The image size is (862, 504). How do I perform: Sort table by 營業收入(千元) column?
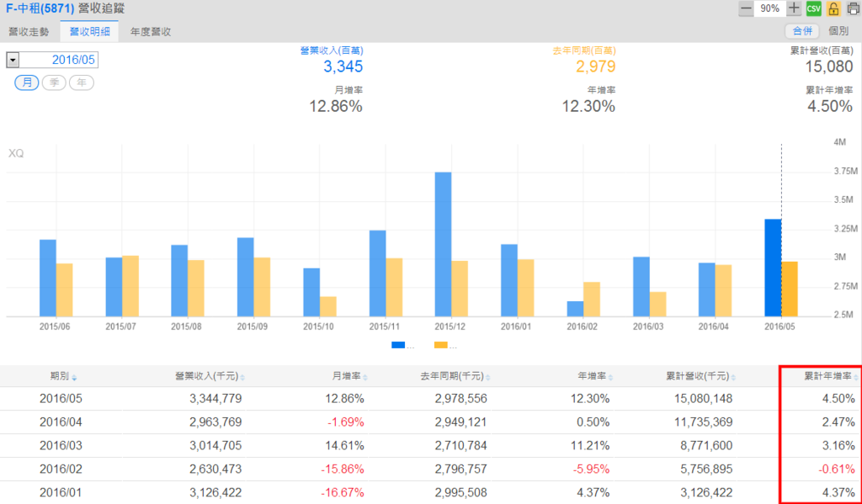point(210,376)
